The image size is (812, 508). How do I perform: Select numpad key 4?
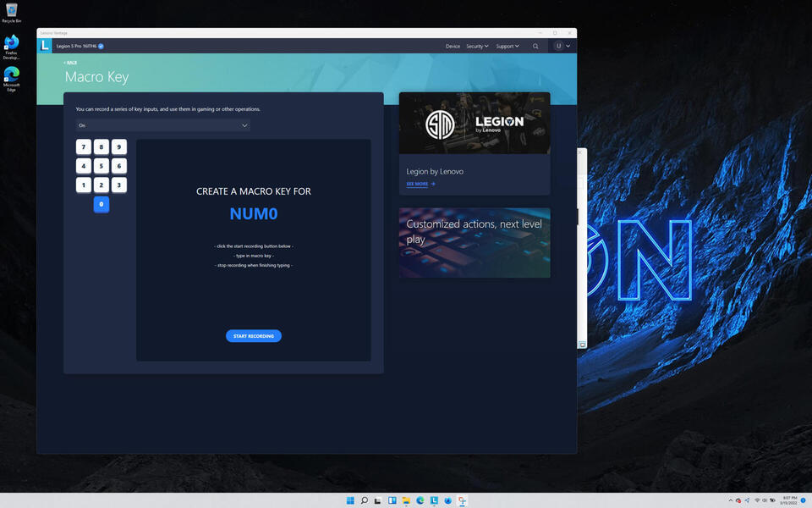[84, 167]
